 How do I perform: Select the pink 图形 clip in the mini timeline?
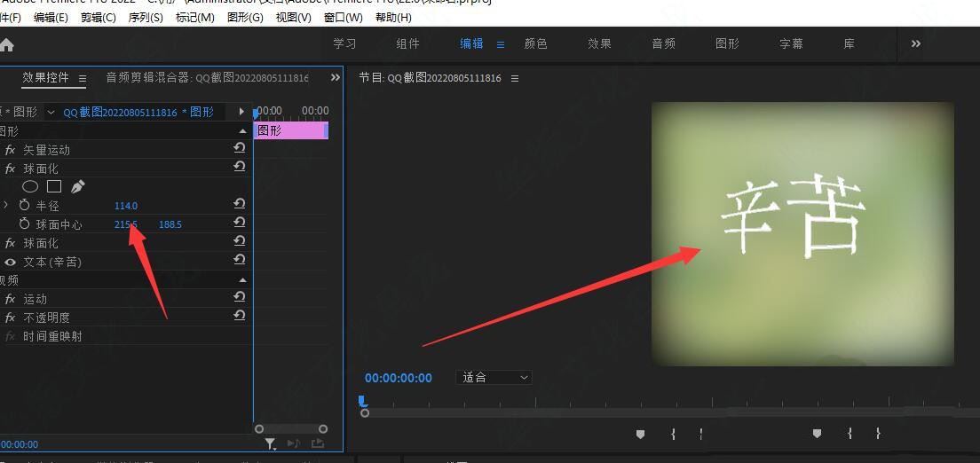click(x=290, y=130)
